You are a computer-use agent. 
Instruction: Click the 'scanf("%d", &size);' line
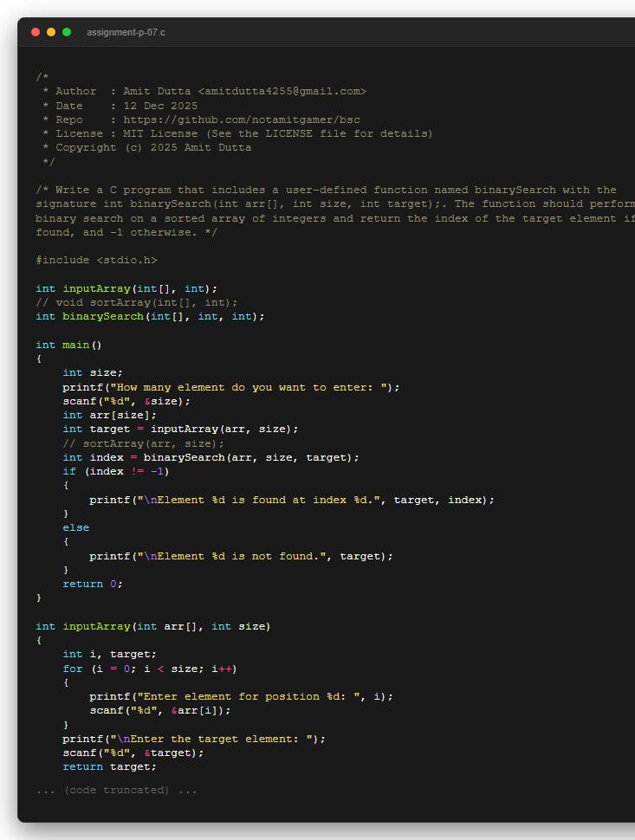pyautogui.click(x=126, y=401)
